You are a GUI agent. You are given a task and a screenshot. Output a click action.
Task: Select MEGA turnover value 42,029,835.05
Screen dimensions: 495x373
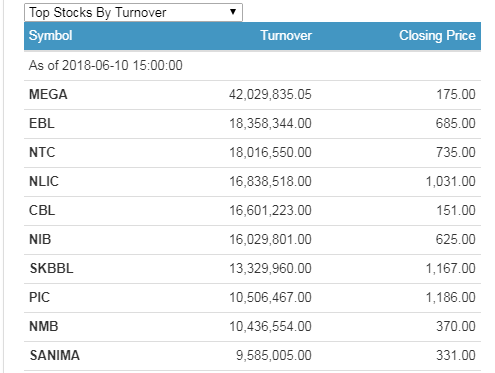point(270,94)
